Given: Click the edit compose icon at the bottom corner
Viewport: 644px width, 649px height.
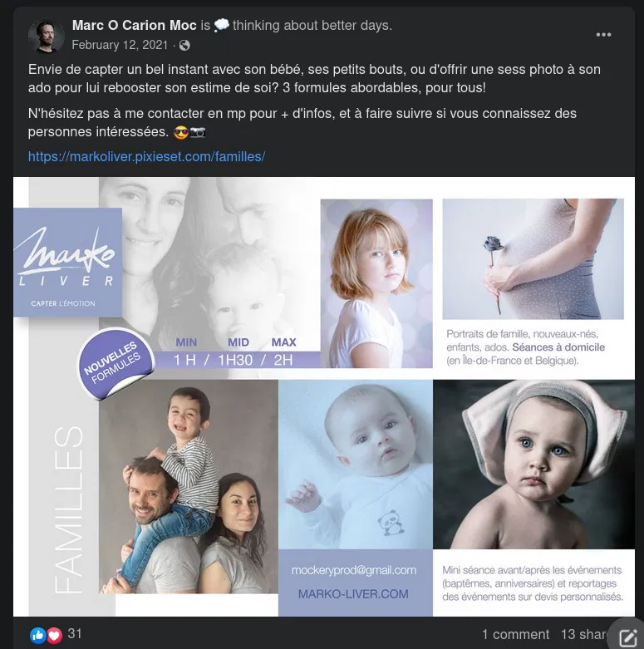Looking at the screenshot, I should tap(627, 637).
